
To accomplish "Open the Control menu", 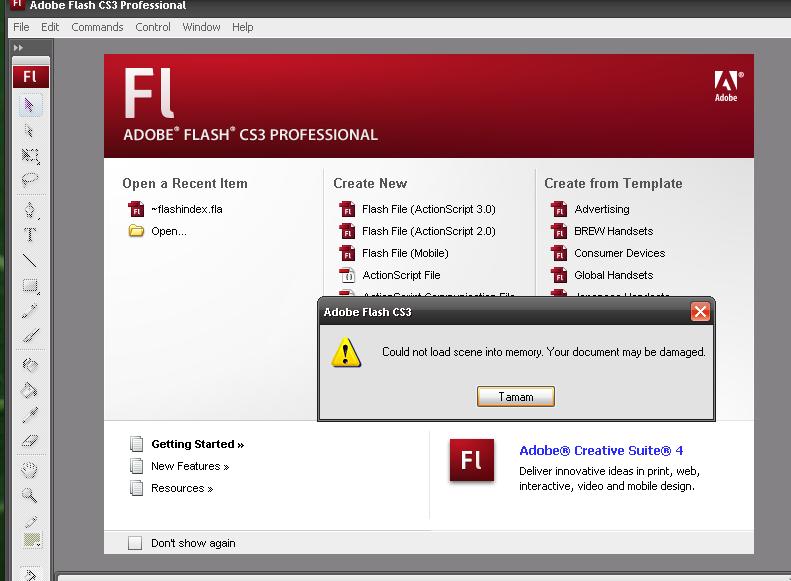I will point(153,27).
